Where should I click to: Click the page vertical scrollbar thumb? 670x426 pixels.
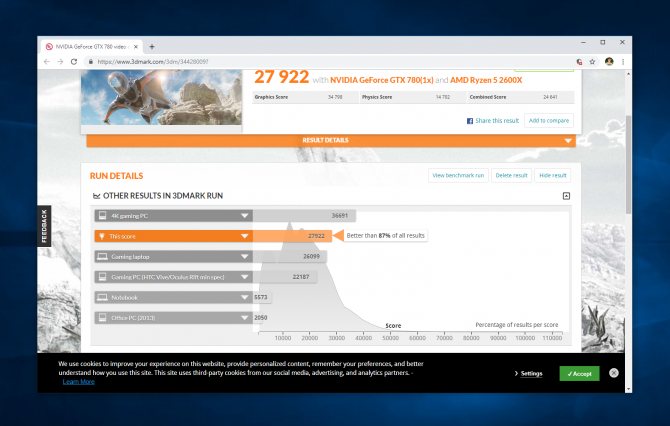(x=628, y=165)
